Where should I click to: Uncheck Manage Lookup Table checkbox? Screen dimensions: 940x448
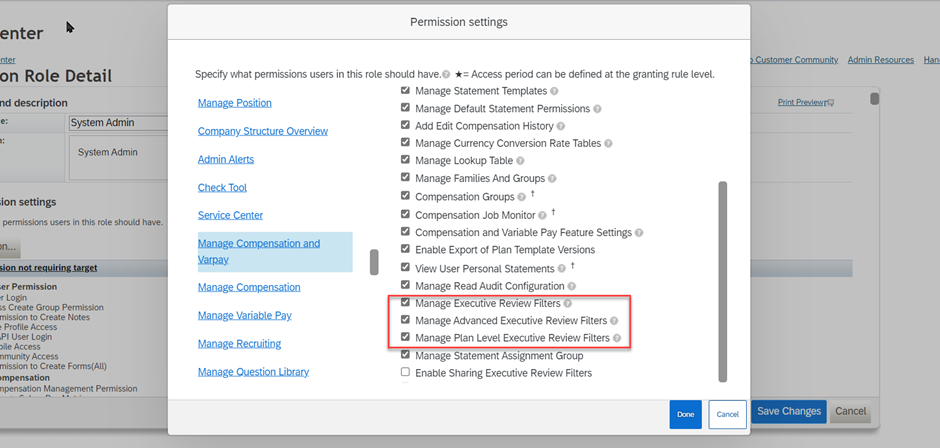(x=405, y=160)
